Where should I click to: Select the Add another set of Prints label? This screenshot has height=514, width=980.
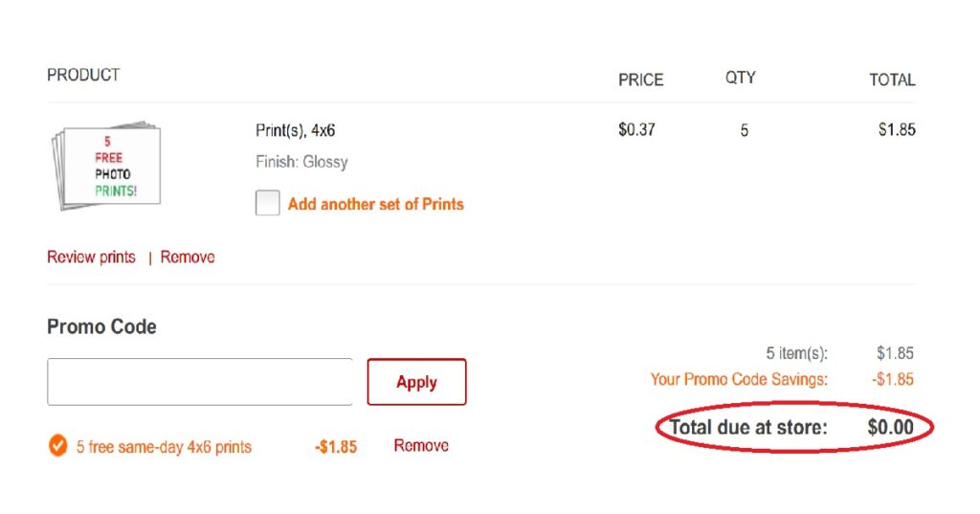tap(375, 204)
